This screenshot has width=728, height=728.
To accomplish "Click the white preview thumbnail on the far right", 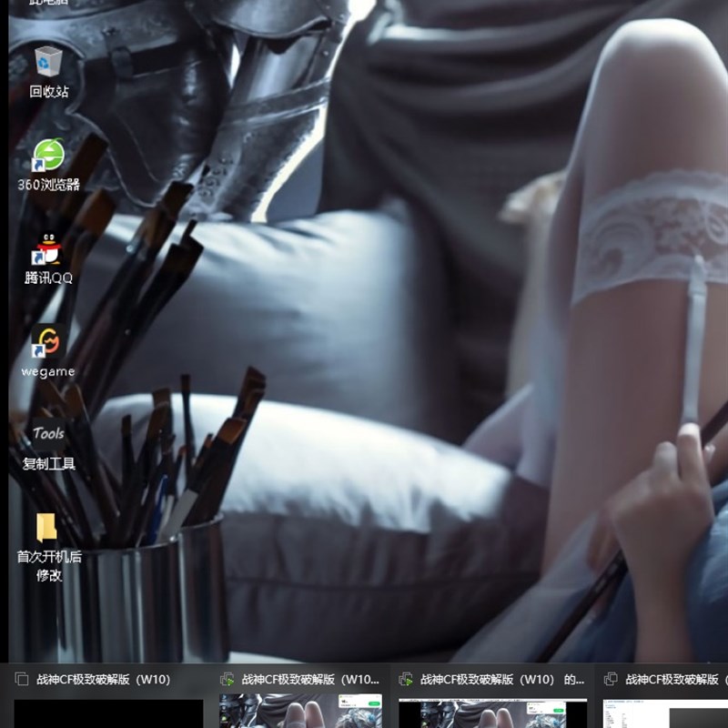I will click(665, 713).
